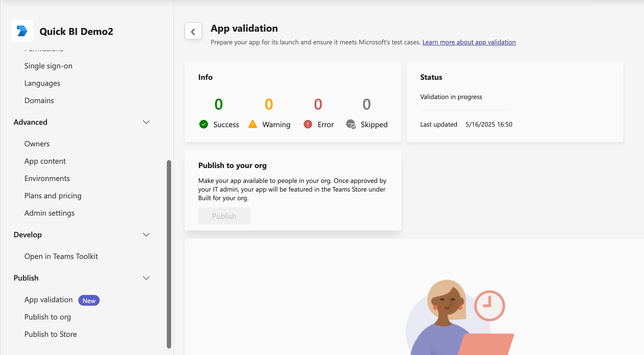The image size is (644, 355).
Task: Click the yellow Warning triangle icon
Action: pyautogui.click(x=252, y=124)
